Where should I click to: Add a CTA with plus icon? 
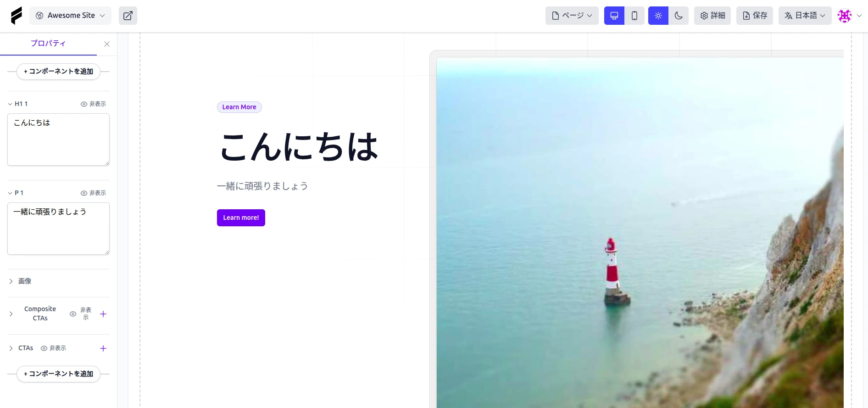point(103,348)
